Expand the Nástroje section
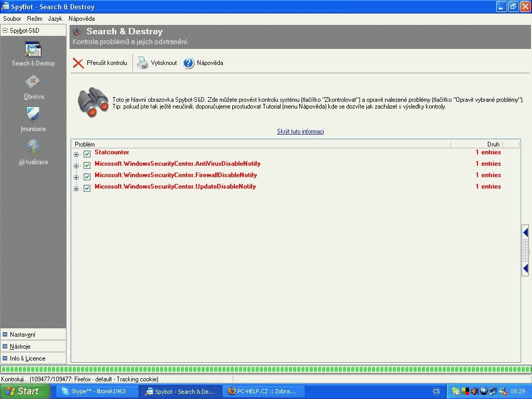 point(5,347)
